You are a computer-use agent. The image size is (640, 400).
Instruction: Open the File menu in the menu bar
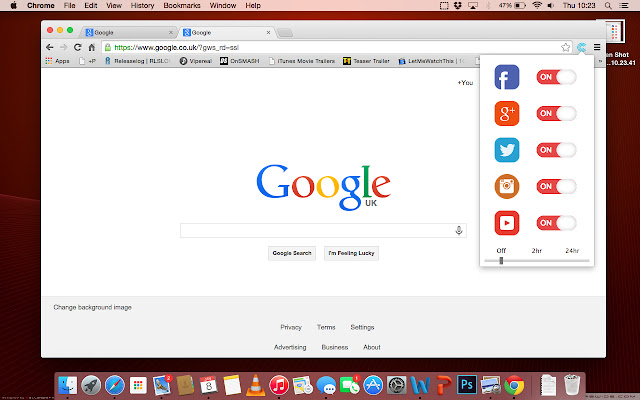coord(69,5)
